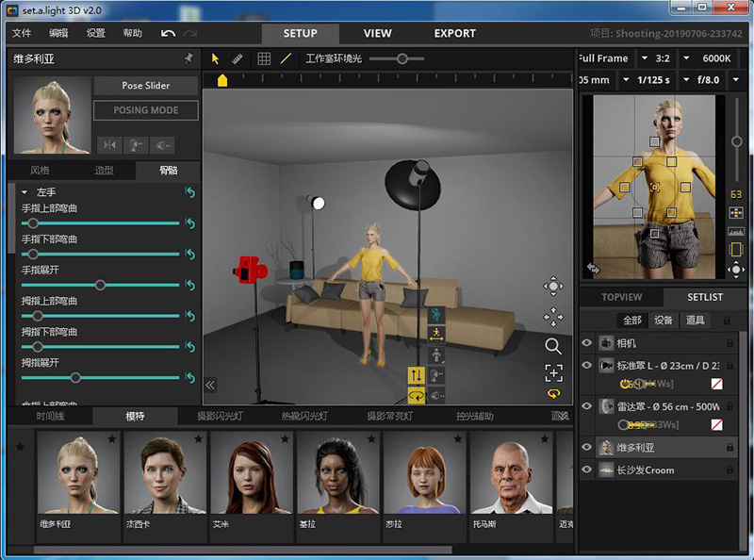The image size is (754, 560).
Task: Reset the 拇指下部弯曲 slider
Action: click(190, 347)
